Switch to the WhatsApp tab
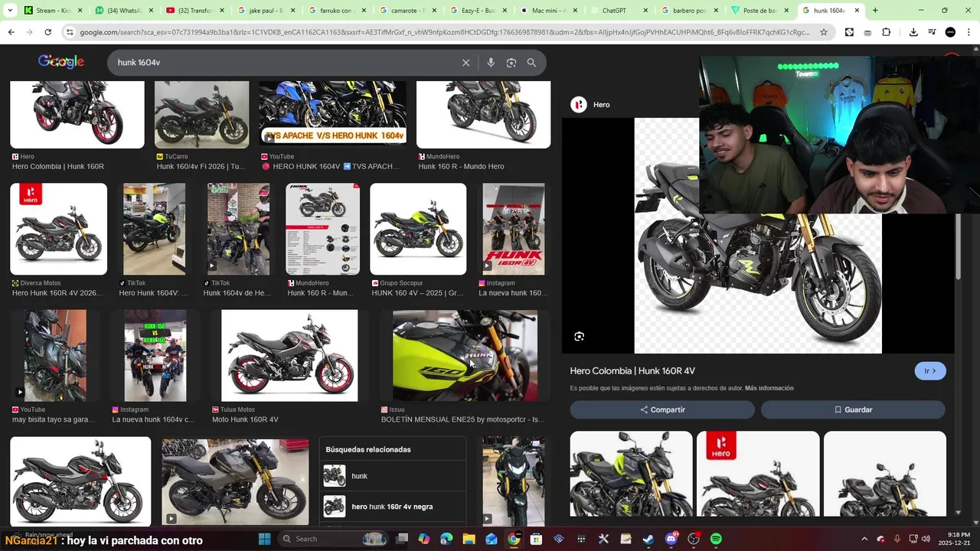The width and height of the screenshot is (980, 551). (x=123, y=11)
